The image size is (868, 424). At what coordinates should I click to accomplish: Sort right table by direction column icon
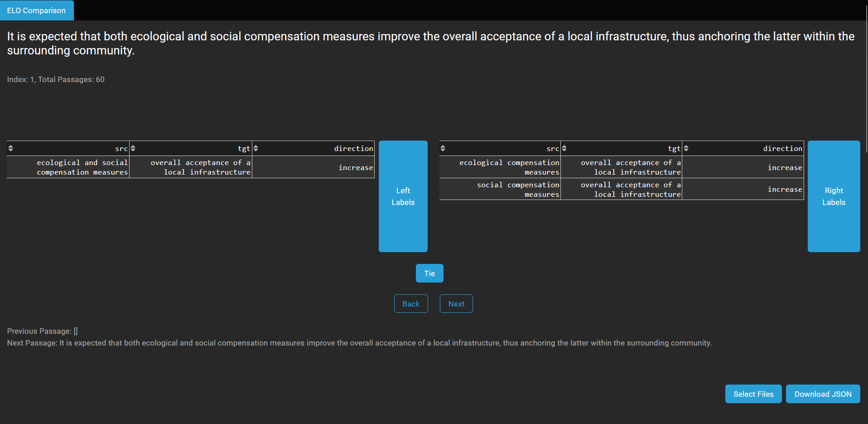(x=686, y=148)
